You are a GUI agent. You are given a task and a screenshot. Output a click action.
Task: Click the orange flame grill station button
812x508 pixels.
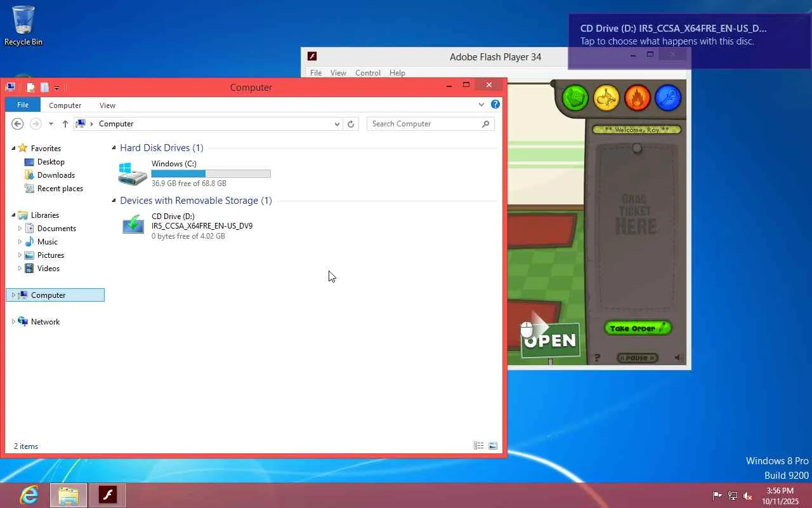pyautogui.click(x=638, y=98)
